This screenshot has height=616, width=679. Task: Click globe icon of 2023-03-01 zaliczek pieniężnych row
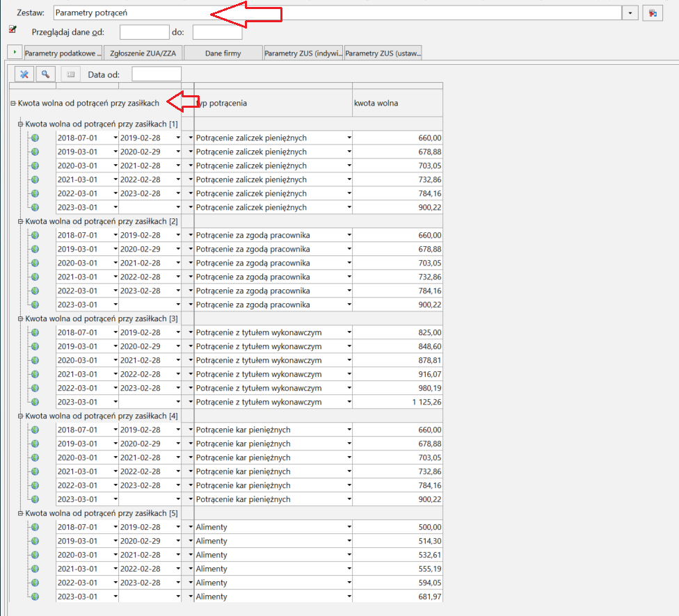(35, 207)
